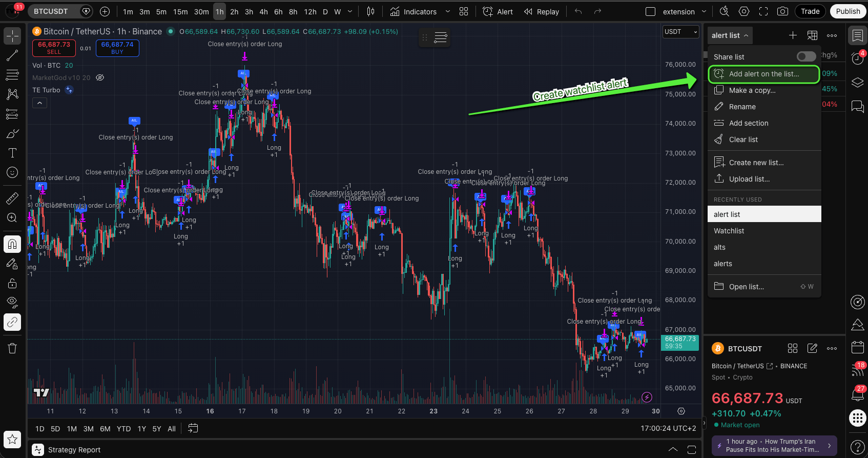Open chart settings hexagon icon
868x458 pixels.
click(x=744, y=11)
